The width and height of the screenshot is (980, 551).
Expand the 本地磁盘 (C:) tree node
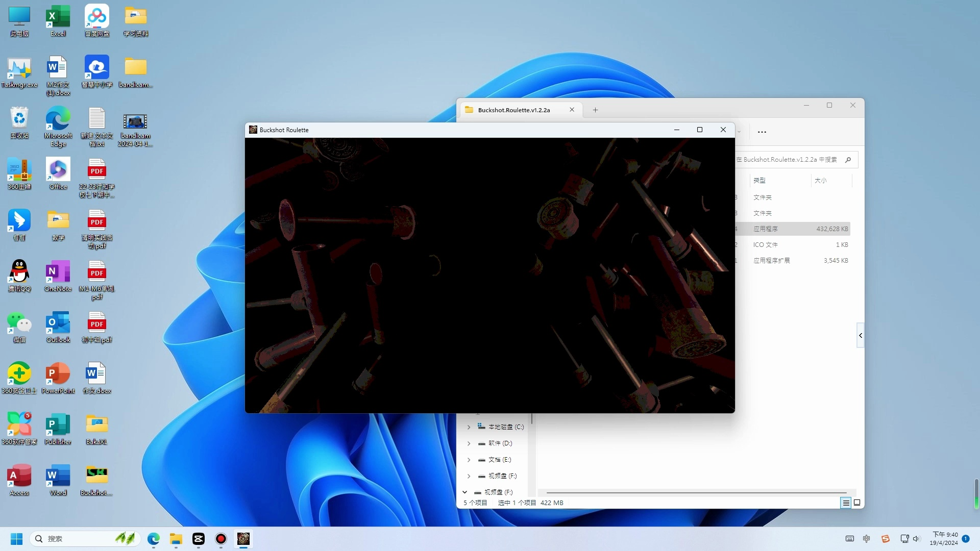[x=469, y=427]
